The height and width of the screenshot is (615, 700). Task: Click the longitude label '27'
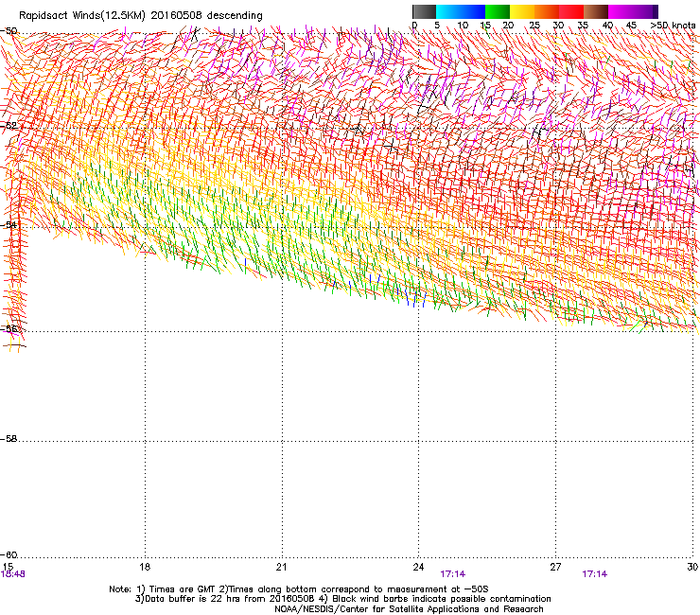tap(555, 567)
